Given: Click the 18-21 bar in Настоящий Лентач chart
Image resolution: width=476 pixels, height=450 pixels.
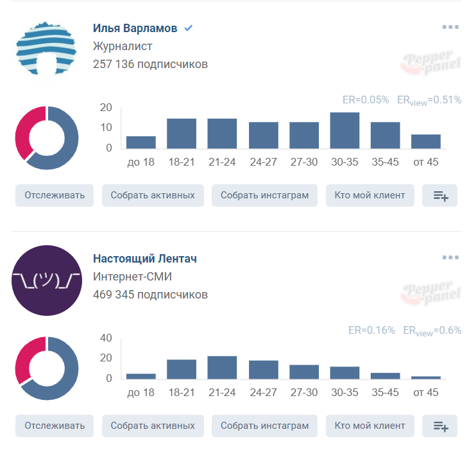Looking at the screenshot, I should [x=182, y=370].
